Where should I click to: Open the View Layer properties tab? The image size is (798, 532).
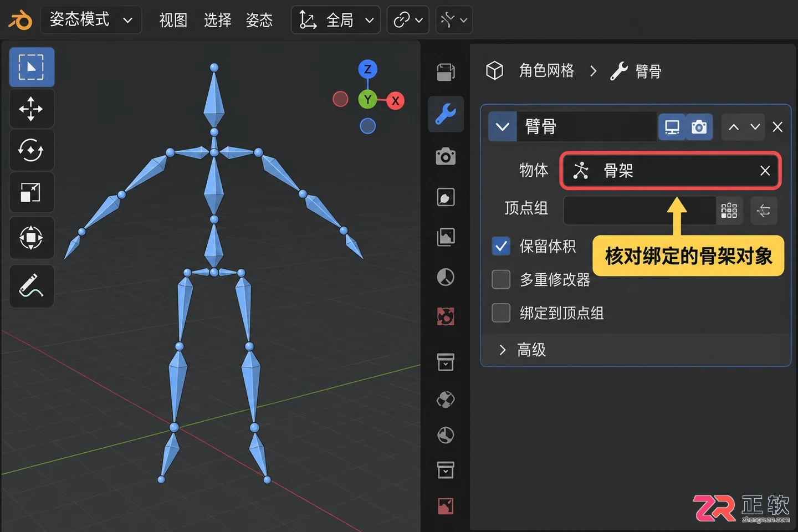click(446, 237)
